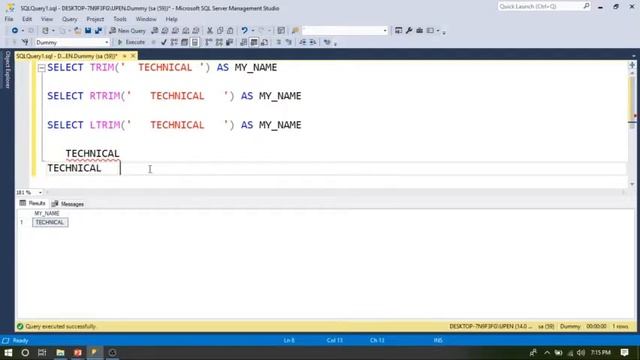Click the Parse checkmark icon
The image size is (640, 360).
pyautogui.click(x=164, y=42)
